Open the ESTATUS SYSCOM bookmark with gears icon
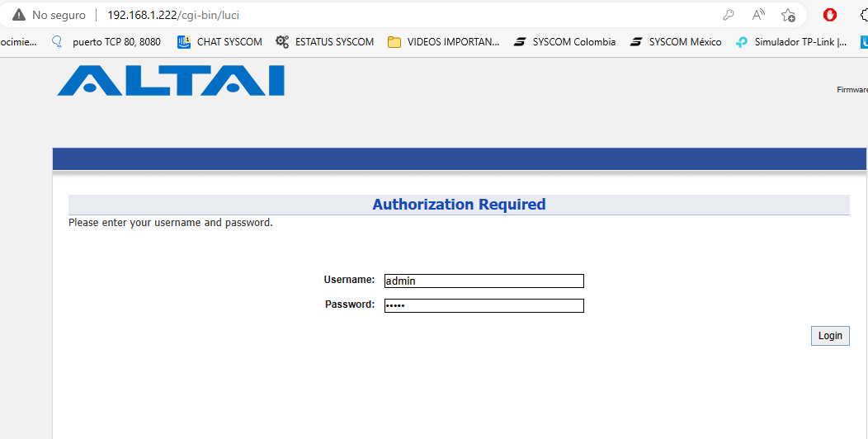Image resolution: width=868 pixels, height=439 pixels. pyautogui.click(x=325, y=41)
